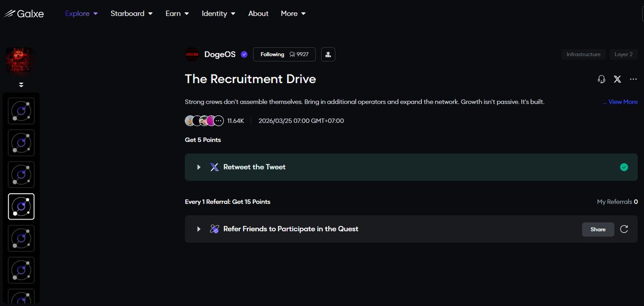Click the 11.64K participants count

click(236, 121)
